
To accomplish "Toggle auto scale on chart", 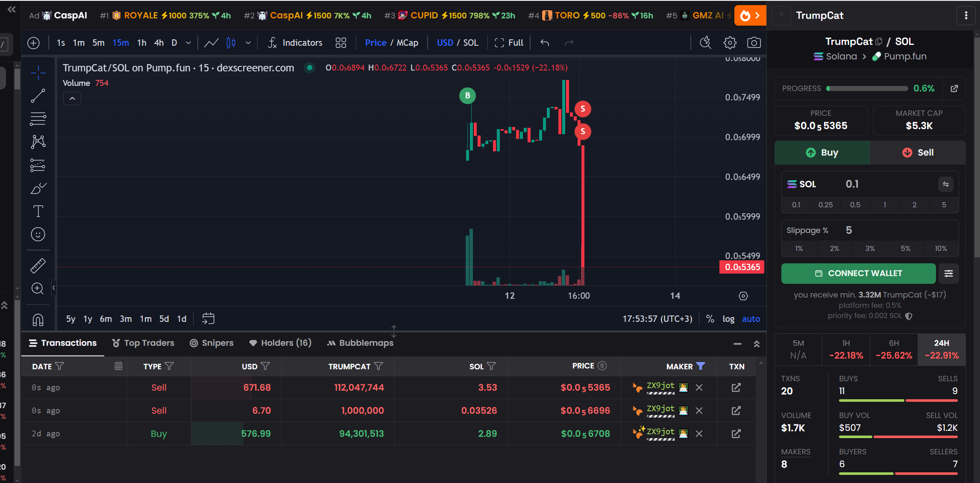I will (751, 319).
